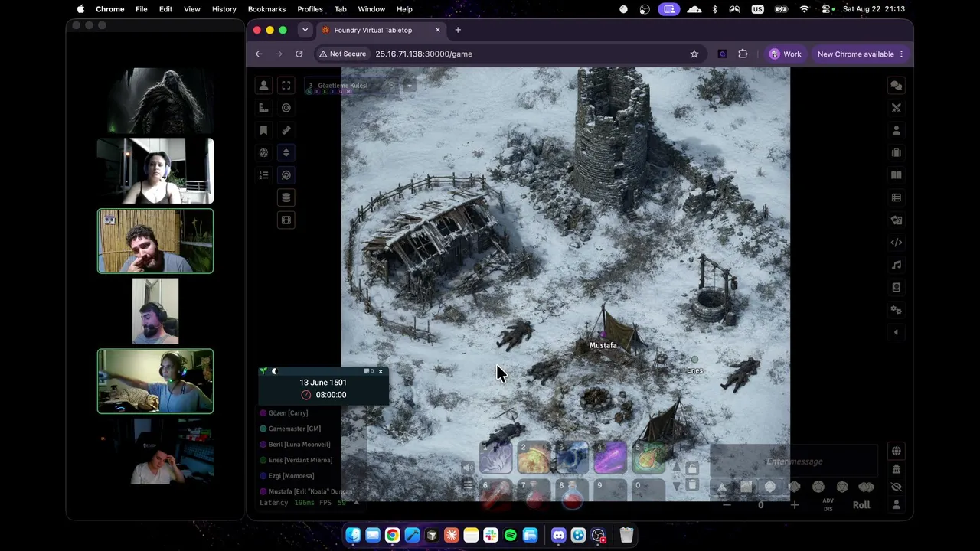Click the film-strip tool button
This screenshot has width=980, height=551.
(x=286, y=220)
